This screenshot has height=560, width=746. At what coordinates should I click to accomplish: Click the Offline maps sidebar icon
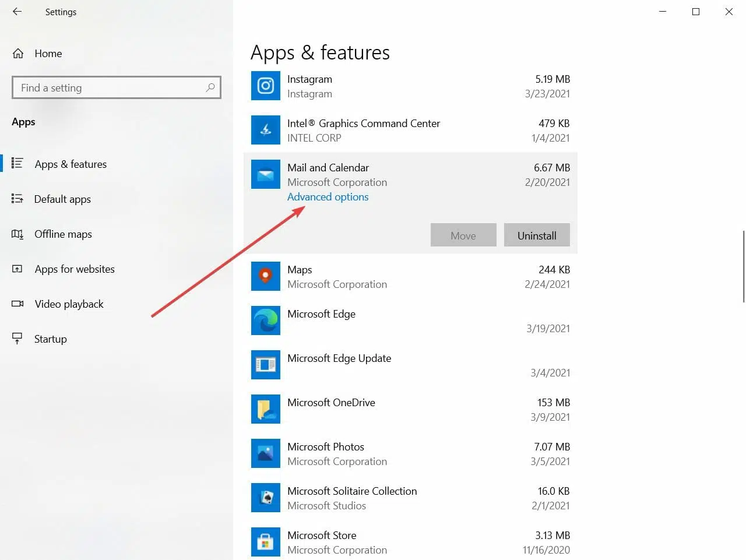[x=17, y=234]
